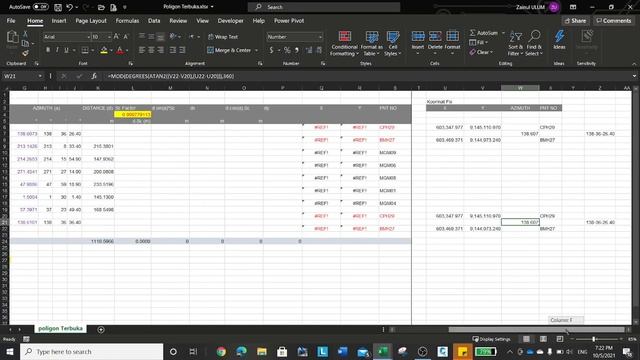The width and height of the screenshot is (640, 360).
Task: Click AutoSum button
Action: 484,33
